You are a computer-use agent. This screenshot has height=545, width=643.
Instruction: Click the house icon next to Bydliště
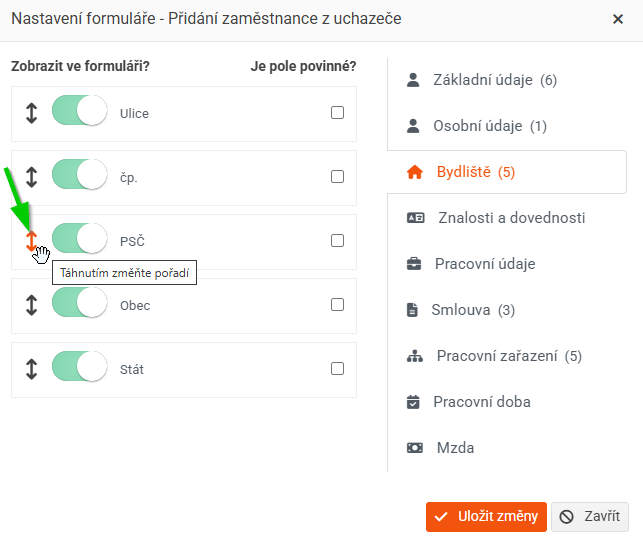[x=415, y=172]
